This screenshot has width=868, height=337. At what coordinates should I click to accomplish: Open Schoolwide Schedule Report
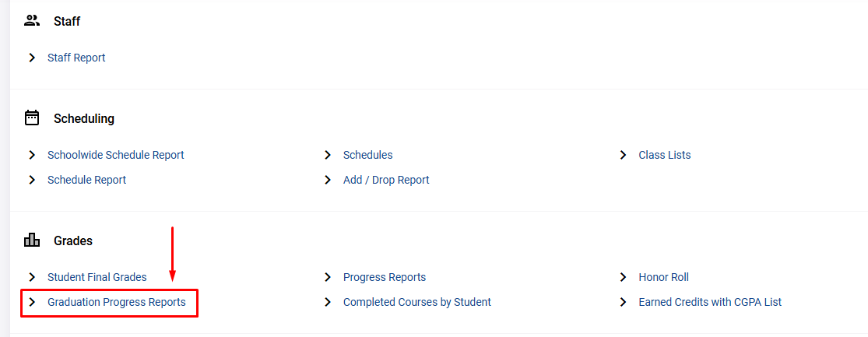pos(116,155)
